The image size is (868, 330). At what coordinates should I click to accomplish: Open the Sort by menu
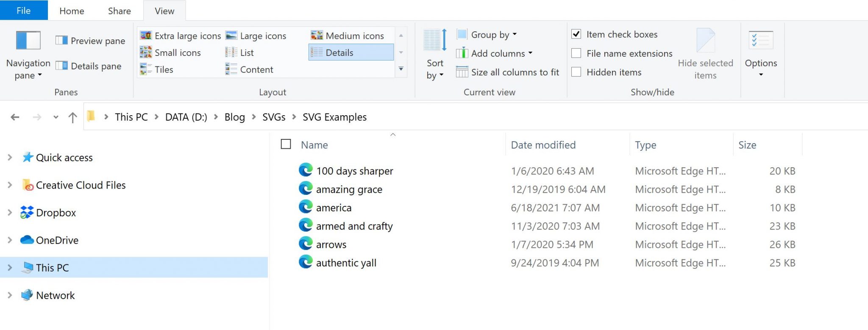point(435,54)
